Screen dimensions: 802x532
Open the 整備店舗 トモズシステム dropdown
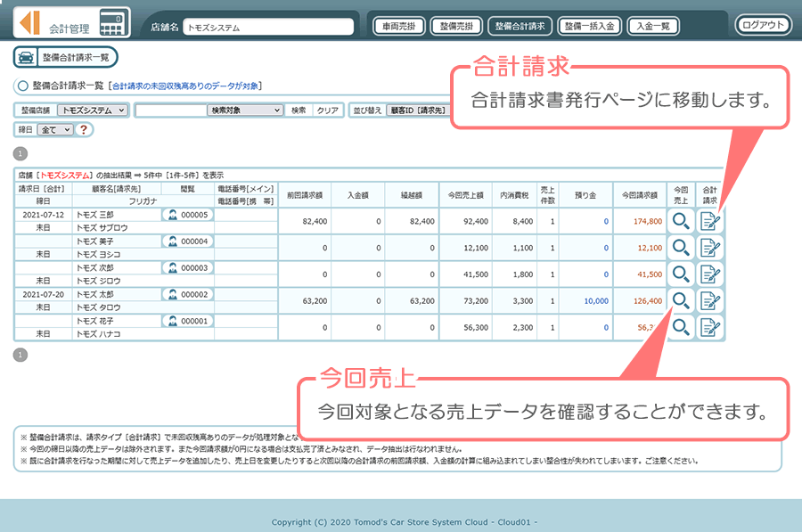coord(92,110)
